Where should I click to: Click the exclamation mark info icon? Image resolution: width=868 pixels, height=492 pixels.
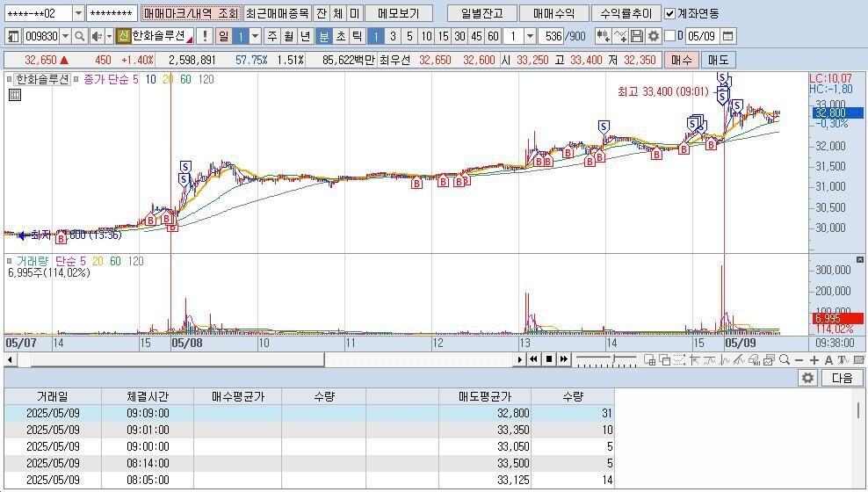coord(205,36)
